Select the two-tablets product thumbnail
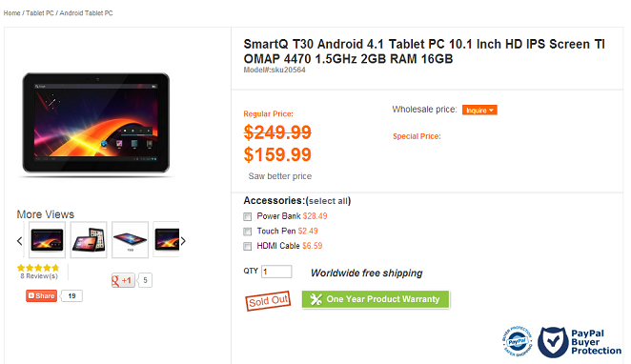This screenshot has width=631, height=364. tap(89, 240)
